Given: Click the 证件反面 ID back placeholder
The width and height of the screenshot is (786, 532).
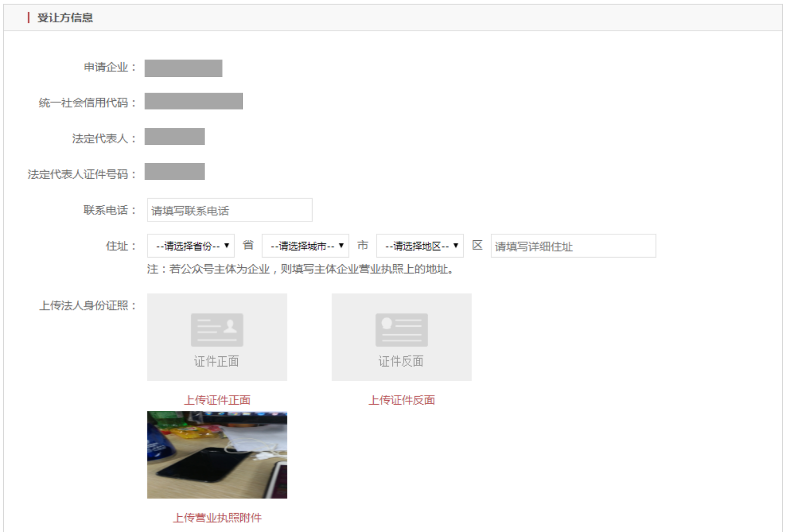Looking at the screenshot, I should point(402,337).
